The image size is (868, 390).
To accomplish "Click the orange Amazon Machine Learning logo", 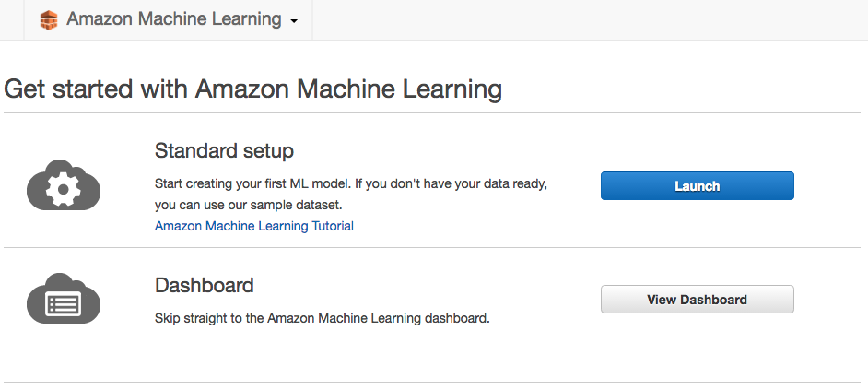I will tap(49, 20).
